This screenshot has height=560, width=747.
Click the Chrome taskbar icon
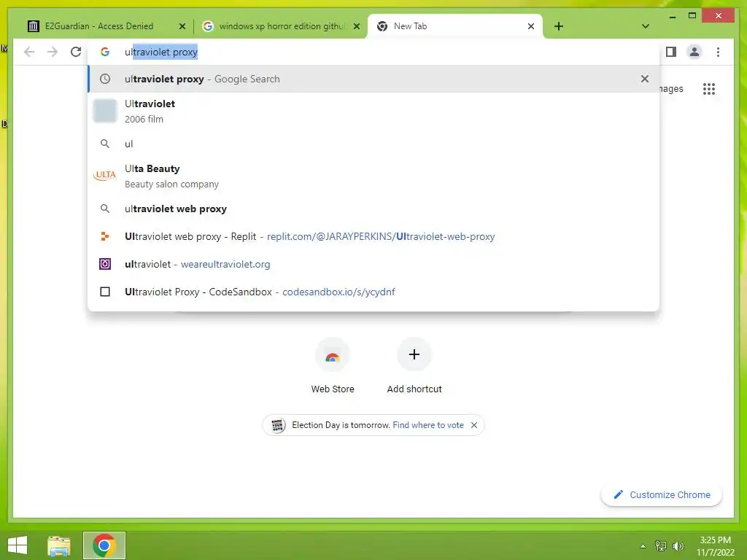(x=104, y=545)
